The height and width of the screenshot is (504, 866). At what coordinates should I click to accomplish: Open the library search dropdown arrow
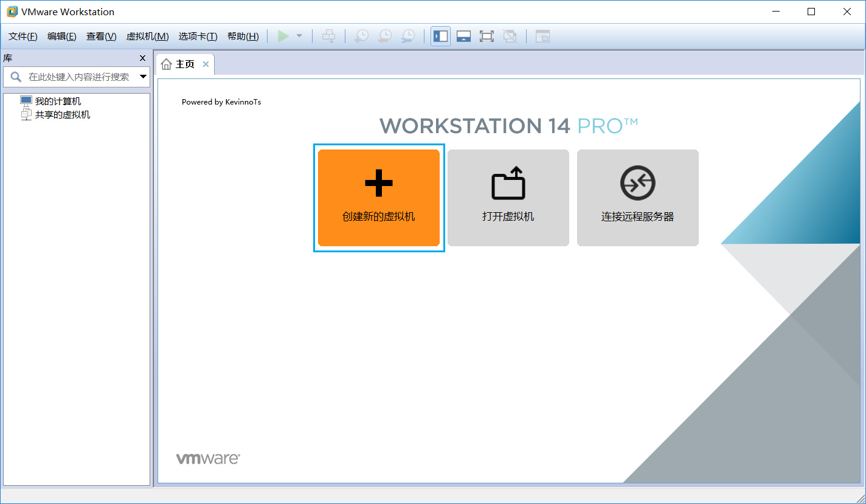[x=144, y=77]
